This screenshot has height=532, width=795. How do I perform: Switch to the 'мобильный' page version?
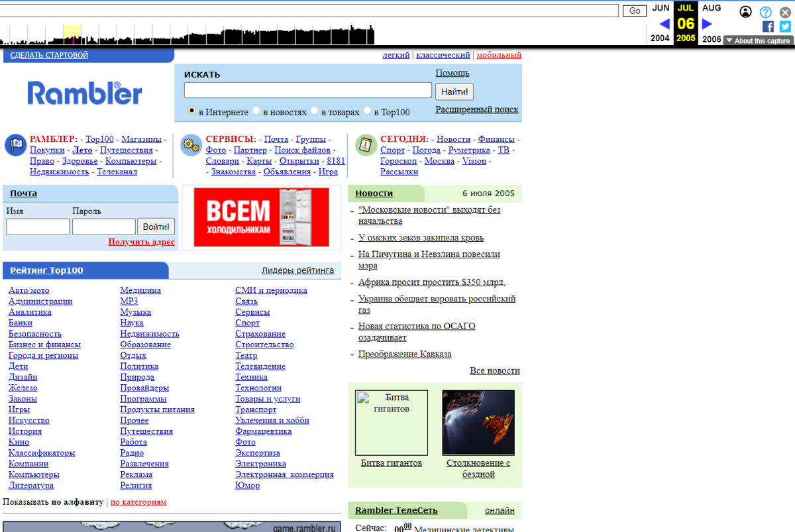499,55
